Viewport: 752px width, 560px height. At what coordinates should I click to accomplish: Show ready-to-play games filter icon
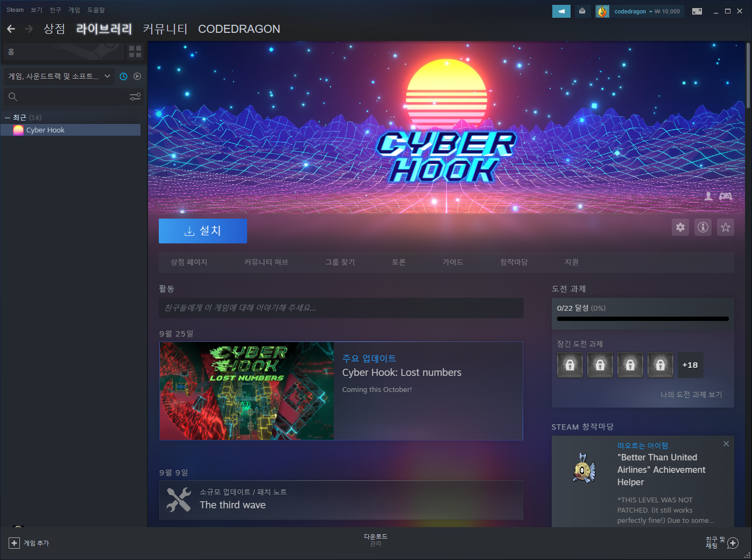[137, 76]
